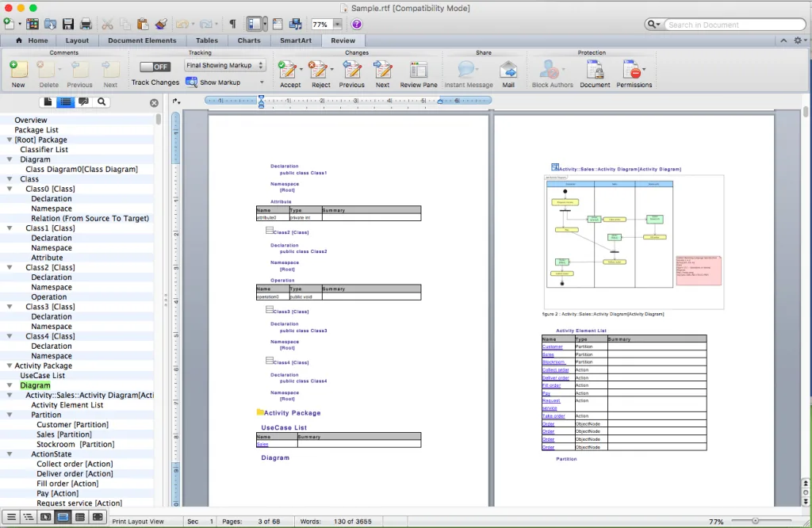Close the sidebar with X button
812x528 pixels.
coord(154,103)
